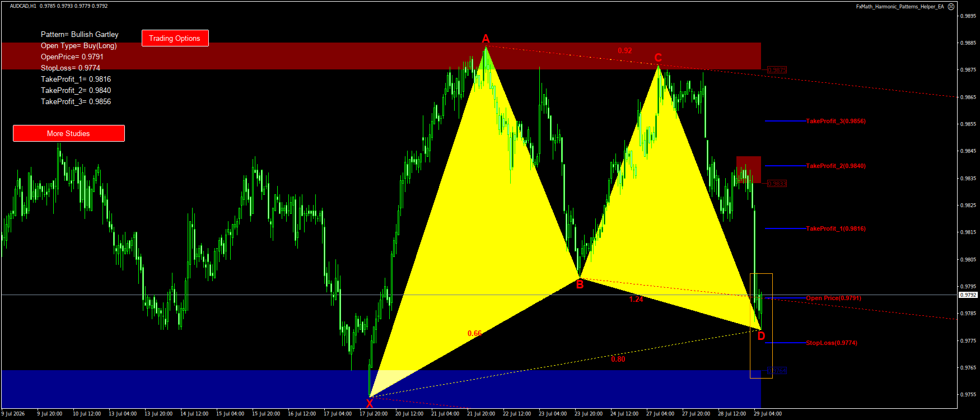
Task: Click the '17 Jul 20:00' time axis label
Action: pos(374,414)
